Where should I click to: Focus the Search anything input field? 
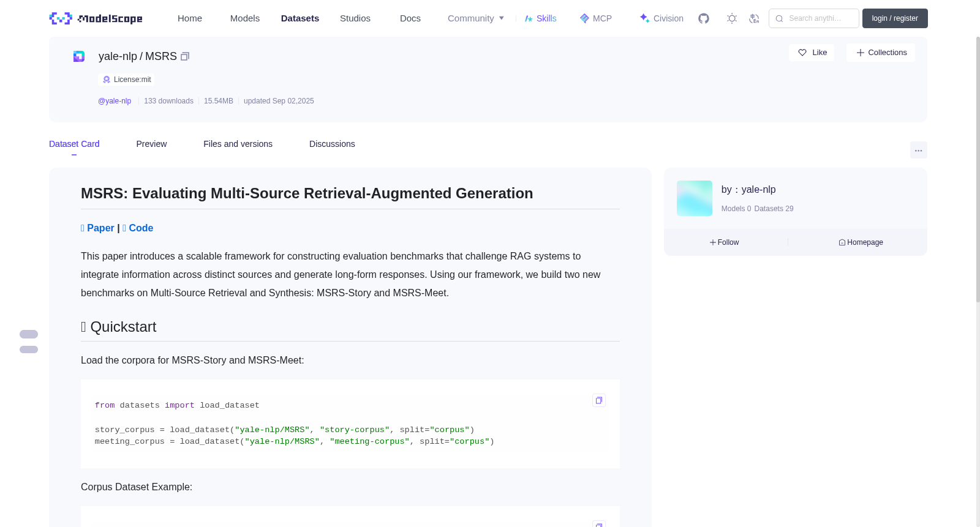pyautogui.click(x=814, y=18)
